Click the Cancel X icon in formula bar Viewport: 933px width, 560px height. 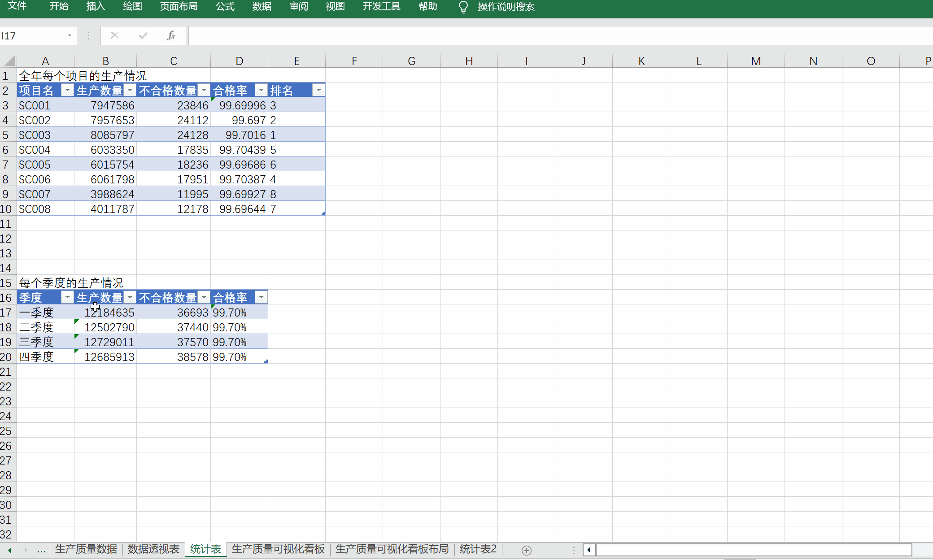click(114, 35)
